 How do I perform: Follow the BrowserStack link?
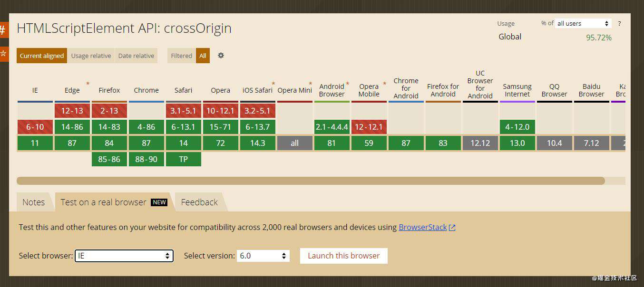(x=422, y=227)
